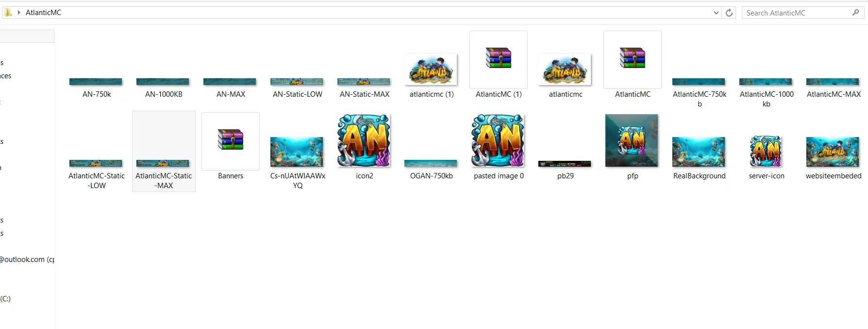The height and width of the screenshot is (329, 868).
Task: Select the AN-750k banner file
Action: [x=96, y=82]
